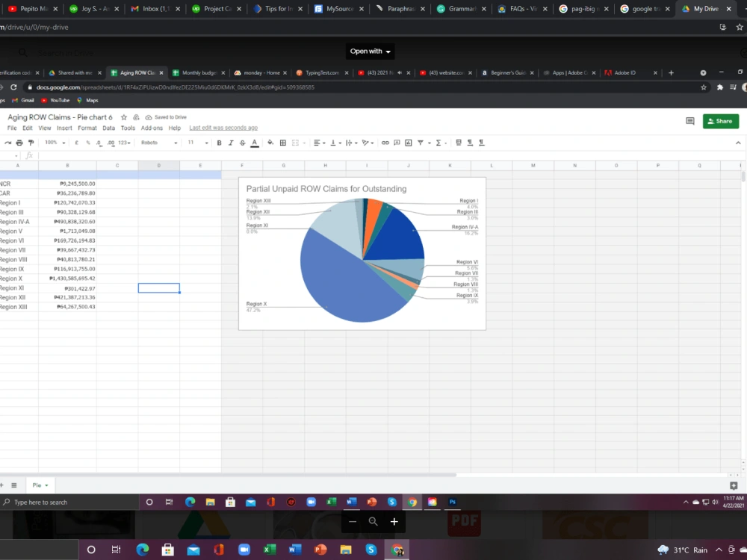Open the Maps bookmark
The height and width of the screenshot is (560, 747).
tap(87, 101)
